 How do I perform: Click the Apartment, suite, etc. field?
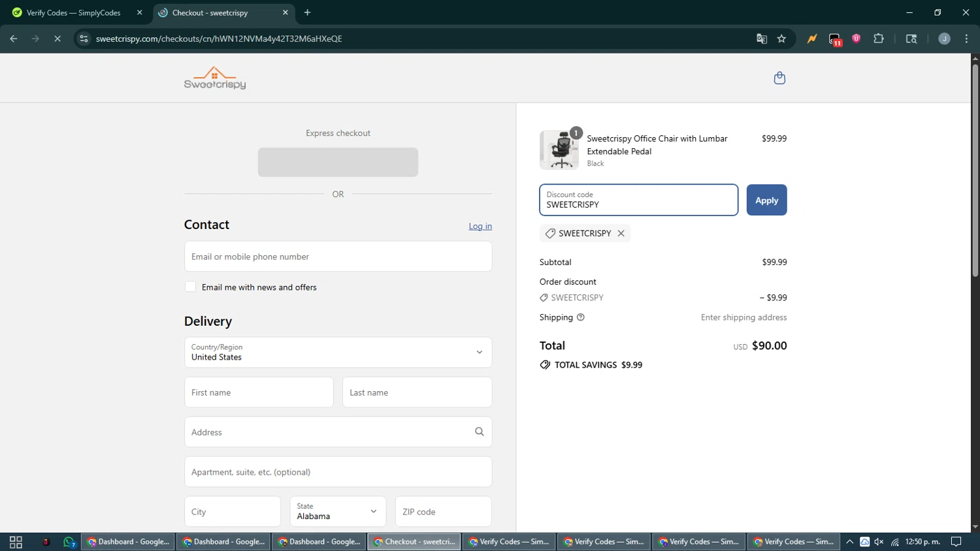[x=338, y=471]
